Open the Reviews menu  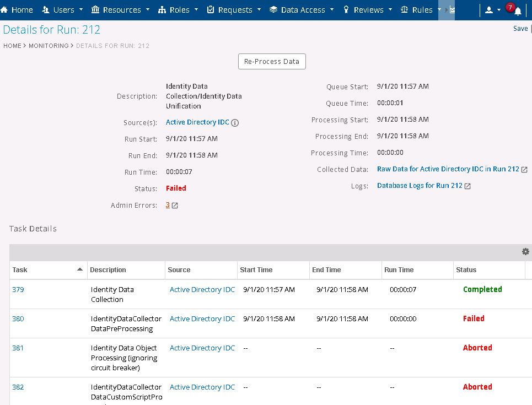[x=368, y=10]
